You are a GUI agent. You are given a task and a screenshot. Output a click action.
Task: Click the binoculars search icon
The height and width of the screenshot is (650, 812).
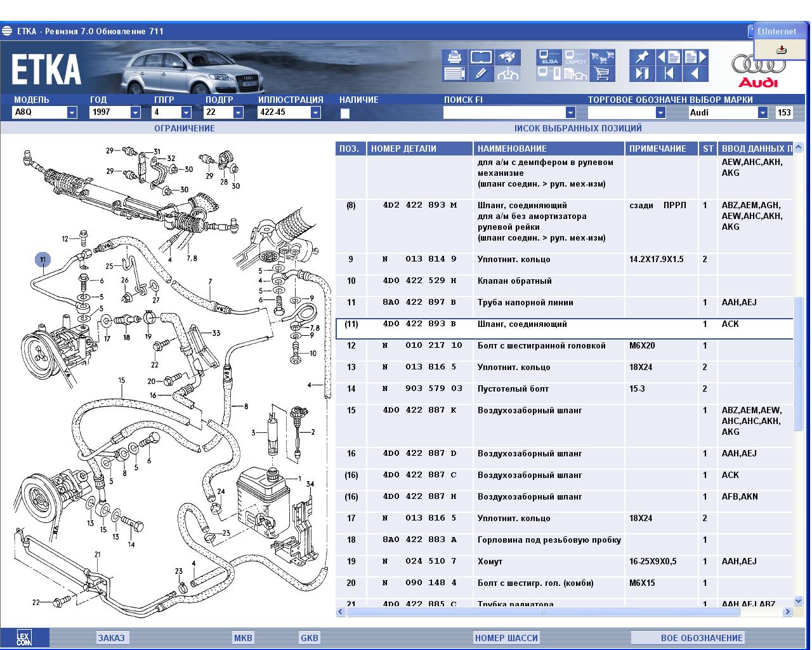point(507,58)
